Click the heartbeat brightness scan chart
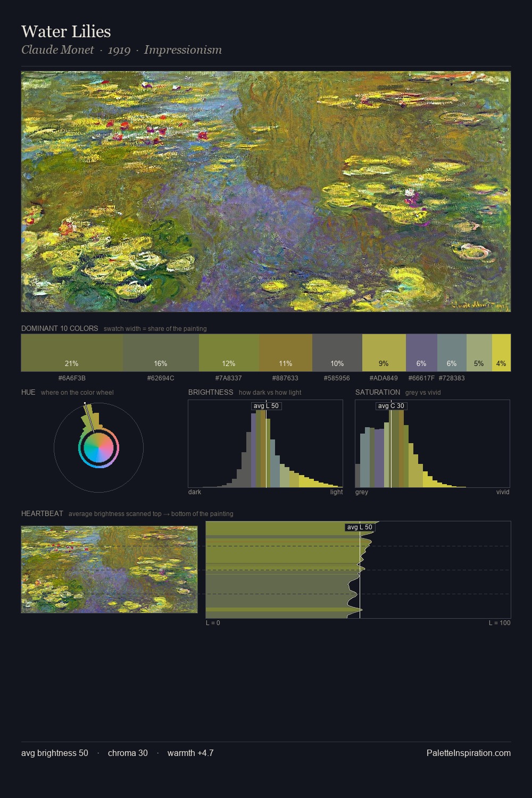Viewport: 532px width, 798px height. coord(358,570)
